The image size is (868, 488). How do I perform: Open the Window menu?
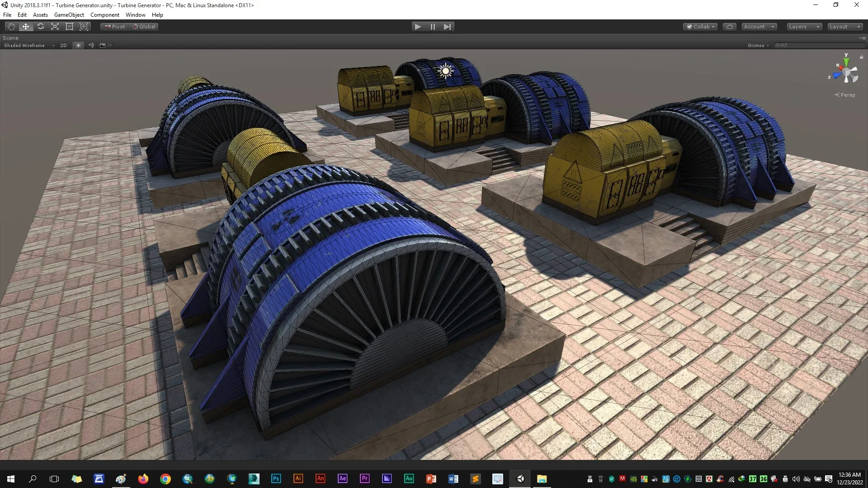point(136,15)
